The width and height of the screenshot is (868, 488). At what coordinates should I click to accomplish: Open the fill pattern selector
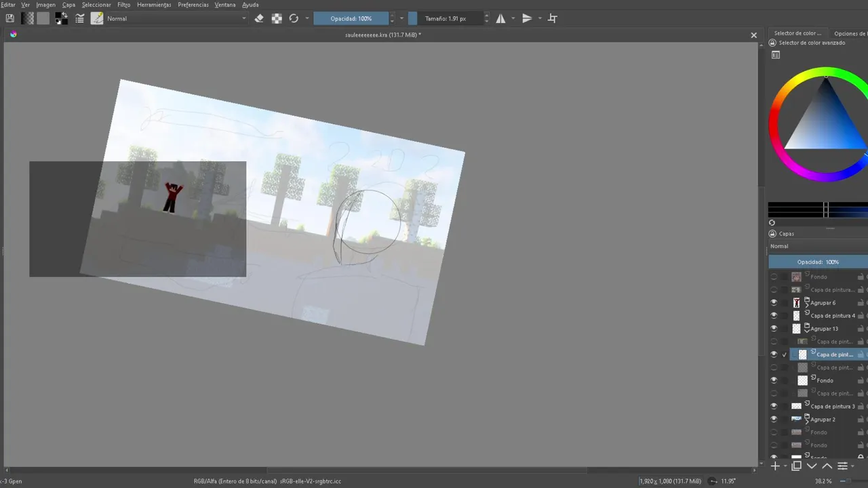pyautogui.click(x=43, y=18)
